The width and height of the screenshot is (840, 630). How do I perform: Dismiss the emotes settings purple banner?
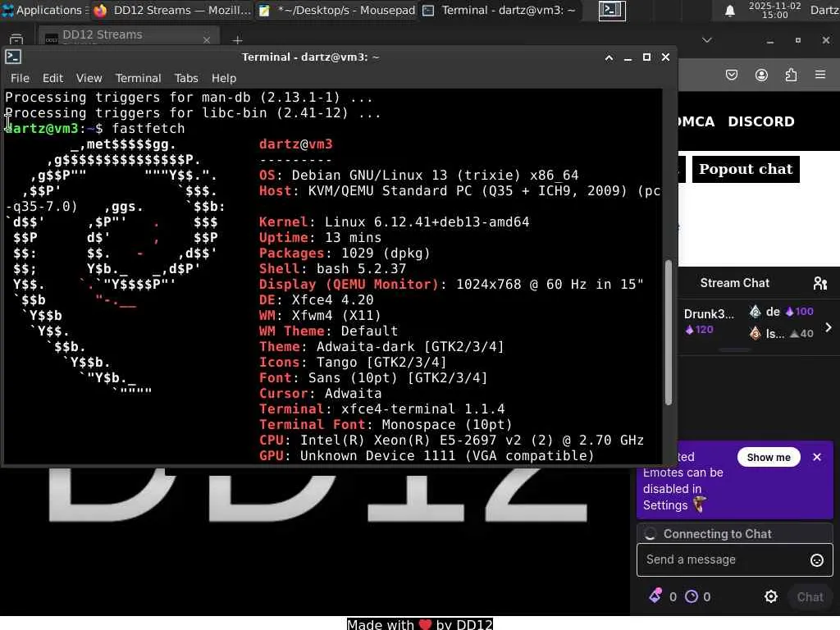816,457
